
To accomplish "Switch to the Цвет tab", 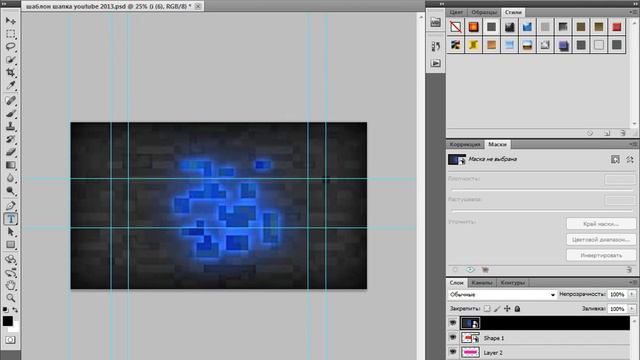I will click(456, 12).
